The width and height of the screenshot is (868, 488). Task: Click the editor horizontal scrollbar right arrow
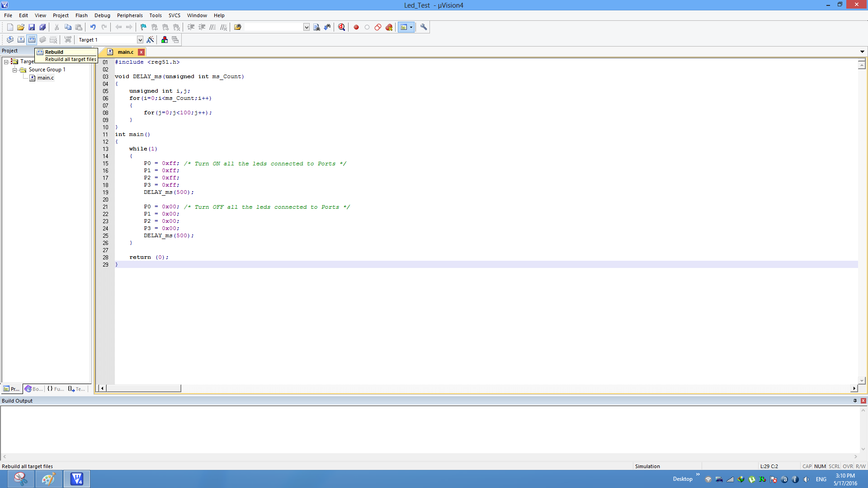(854, 388)
